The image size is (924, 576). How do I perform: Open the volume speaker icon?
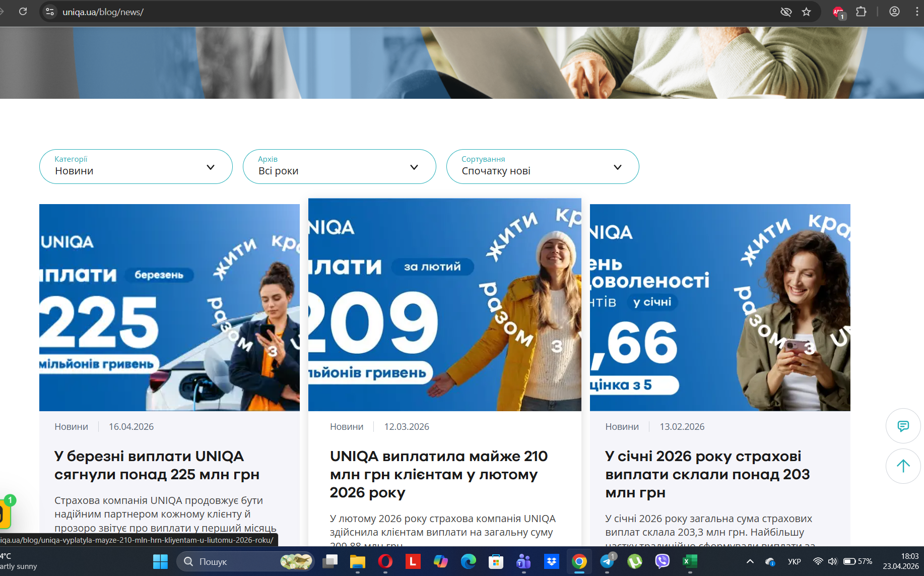click(832, 561)
